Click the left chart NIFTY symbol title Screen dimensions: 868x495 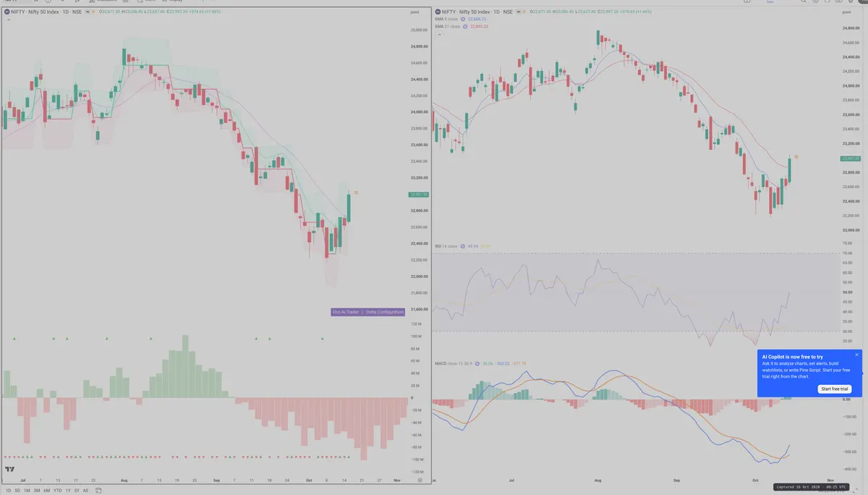(46, 12)
